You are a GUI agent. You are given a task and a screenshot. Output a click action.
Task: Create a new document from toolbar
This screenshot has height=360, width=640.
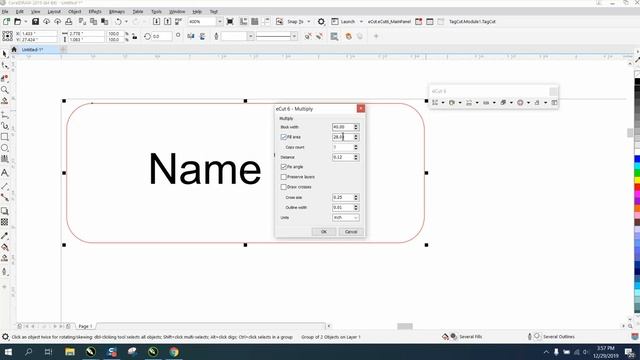tap(7, 22)
